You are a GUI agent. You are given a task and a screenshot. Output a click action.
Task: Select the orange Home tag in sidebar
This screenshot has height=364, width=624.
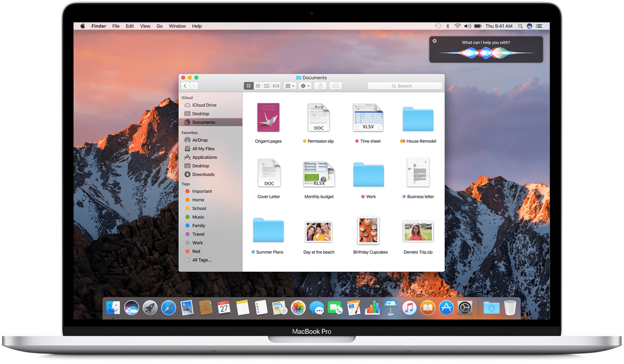pyautogui.click(x=198, y=200)
